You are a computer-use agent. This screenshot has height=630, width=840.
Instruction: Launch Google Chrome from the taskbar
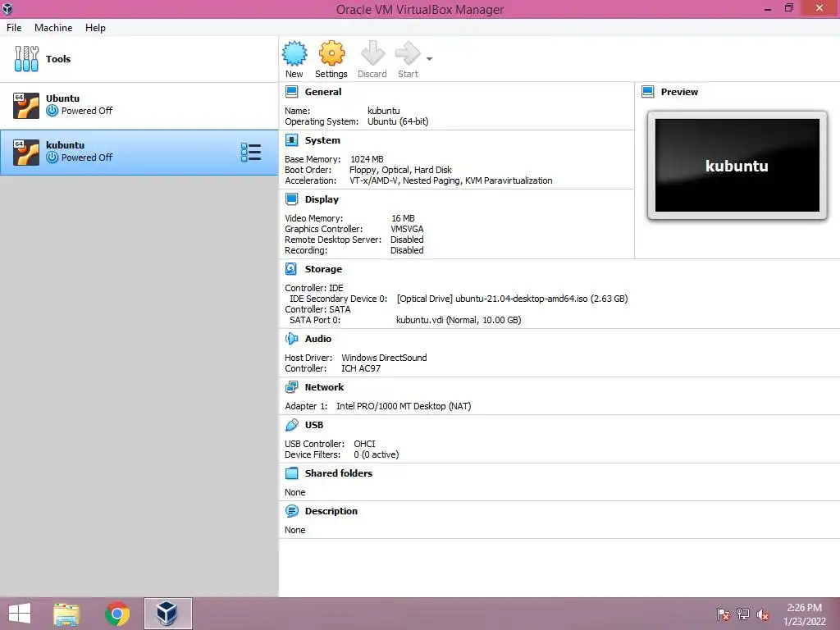116,614
